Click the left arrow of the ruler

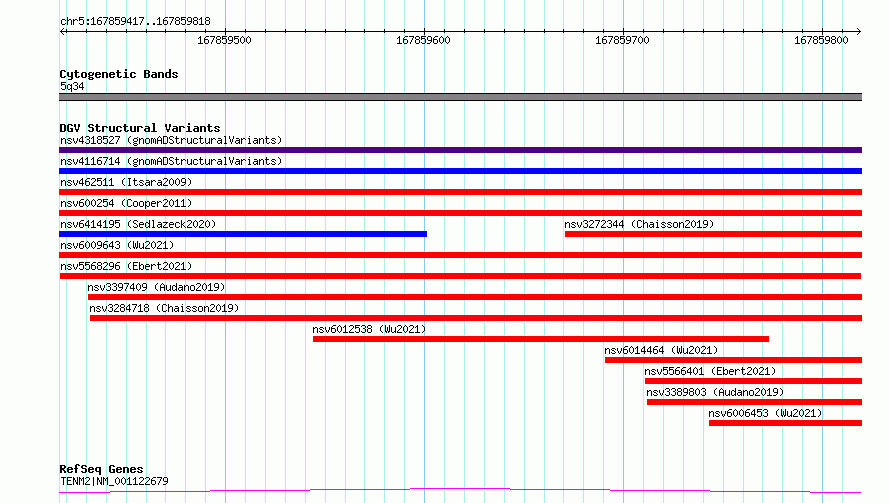point(63,31)
